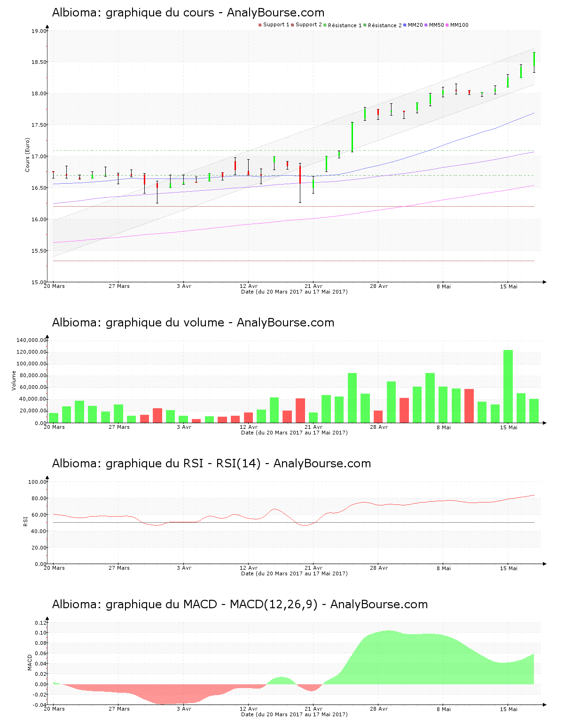Screen dimensions: 564x728
Task: Click the 17.50 price axis value
Action: 39,125
